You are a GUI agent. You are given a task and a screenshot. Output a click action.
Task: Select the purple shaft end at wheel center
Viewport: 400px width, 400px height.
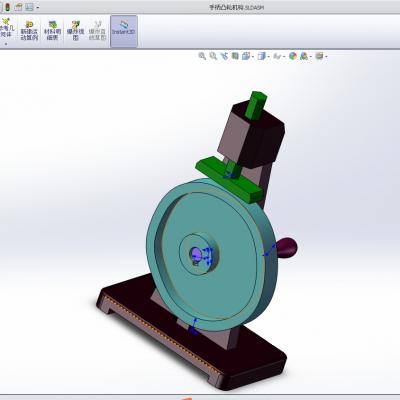pyautogui.click(x=197, y=254)
